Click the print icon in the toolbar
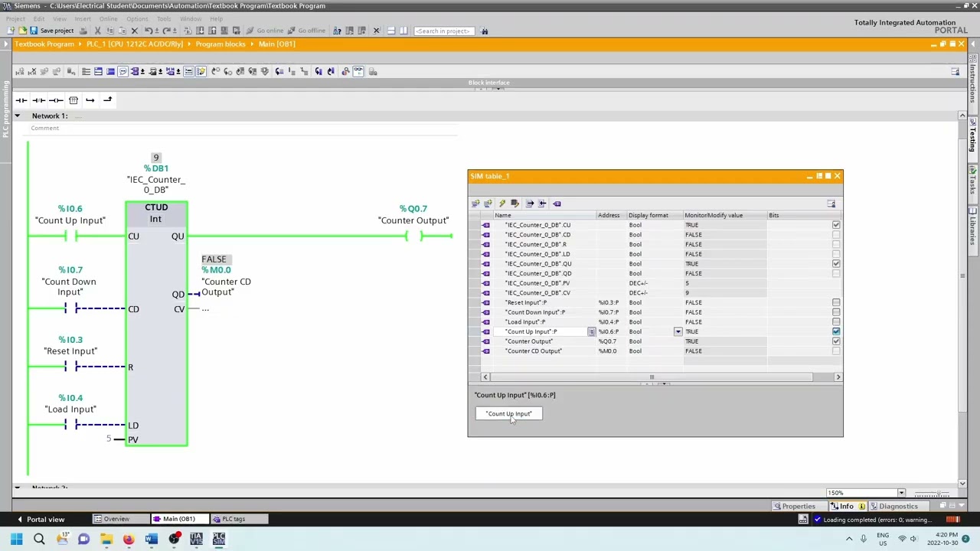The width and height of the screenshot is (980, 551). 83,31
